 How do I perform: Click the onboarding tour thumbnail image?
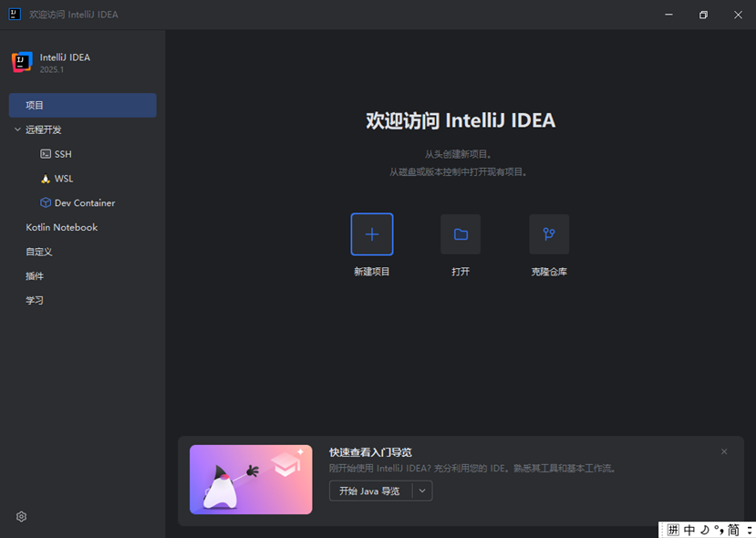click(251, 480)
